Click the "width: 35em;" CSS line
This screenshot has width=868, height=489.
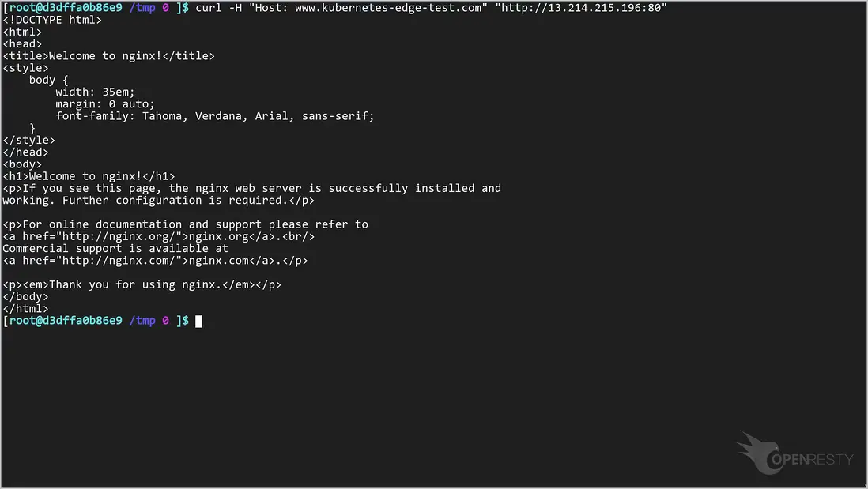click(95, 92)
